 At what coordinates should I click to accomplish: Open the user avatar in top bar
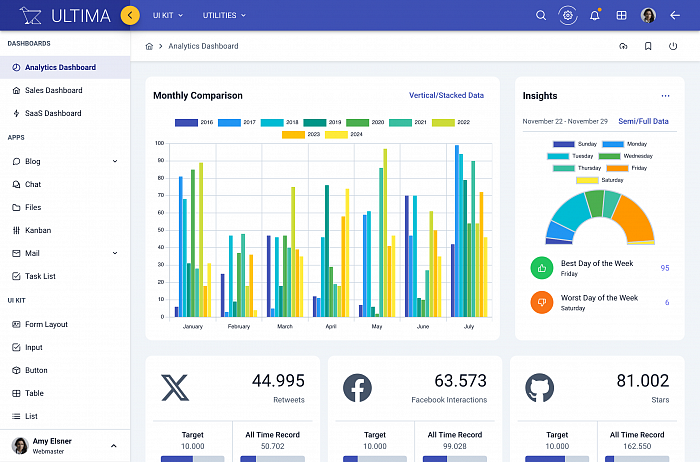tap(648, 16)
